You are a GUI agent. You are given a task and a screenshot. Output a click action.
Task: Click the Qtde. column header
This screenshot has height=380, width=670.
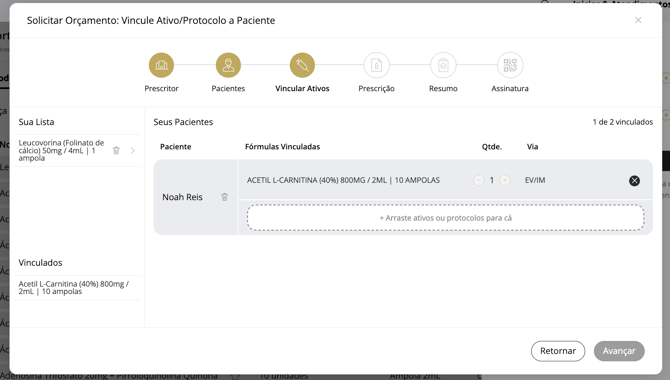tap(492, 147)
